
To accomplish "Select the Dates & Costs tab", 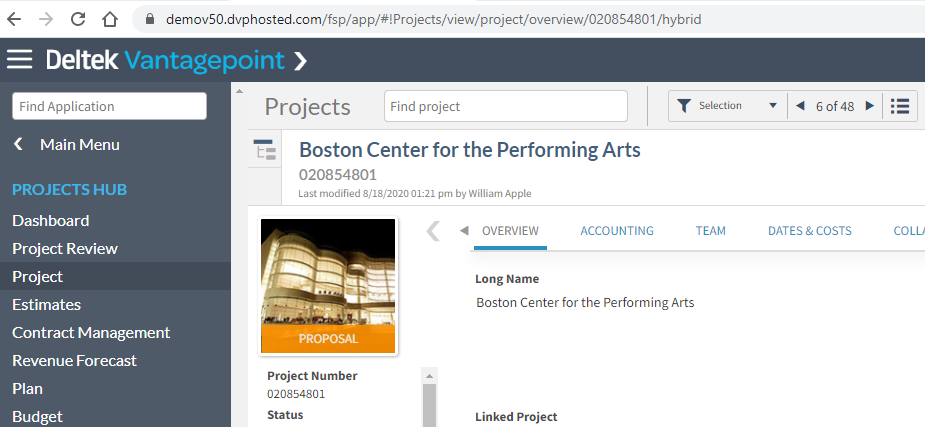I will click(x=809, y=231).
